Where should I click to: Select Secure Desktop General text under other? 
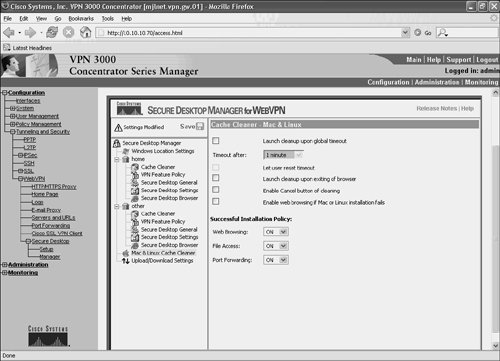click(x=169, y=230)
